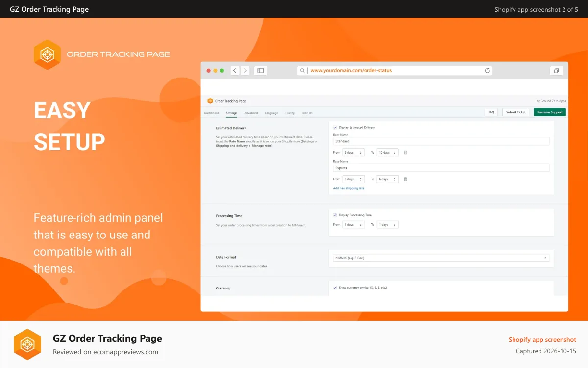Click the Submit Ticket button
Image resolution: width=588 pixels, height=368 pixels.
point(516,112)
